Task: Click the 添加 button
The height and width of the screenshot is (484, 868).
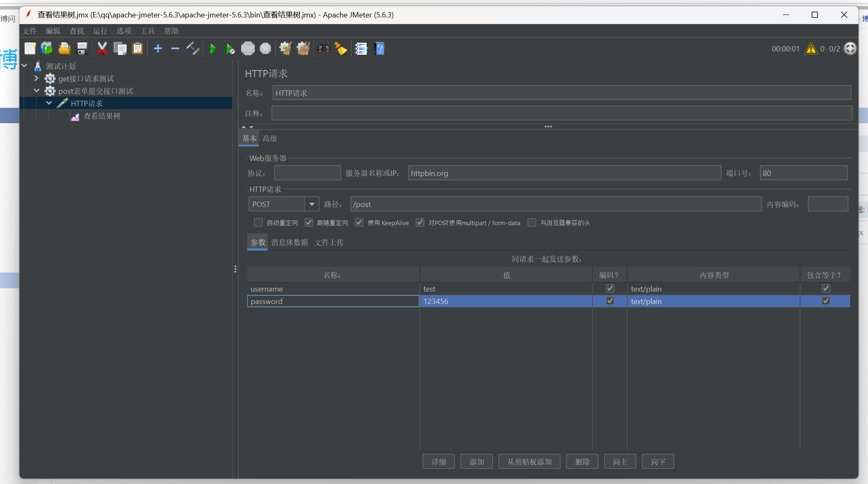Action: [x=476, y=462]
